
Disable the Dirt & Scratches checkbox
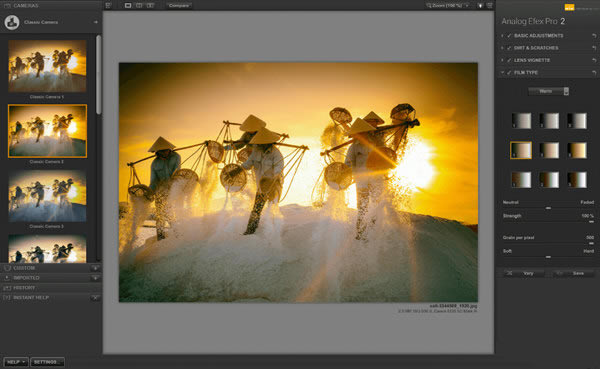[x=509, y=48]
